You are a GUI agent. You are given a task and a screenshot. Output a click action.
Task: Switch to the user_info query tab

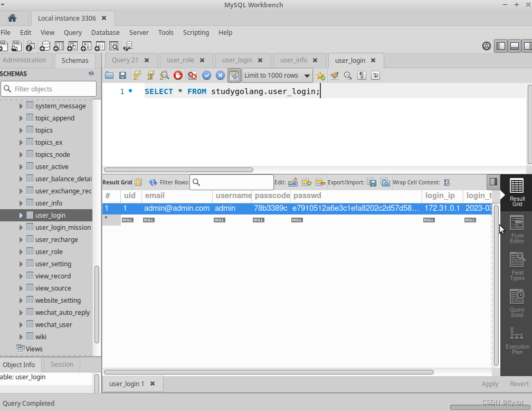tap(293, 60)
